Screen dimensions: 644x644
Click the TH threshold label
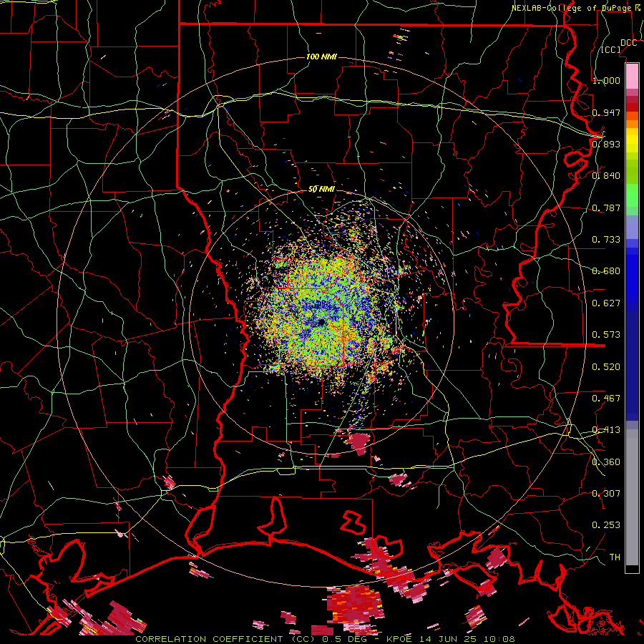(615, 557)
